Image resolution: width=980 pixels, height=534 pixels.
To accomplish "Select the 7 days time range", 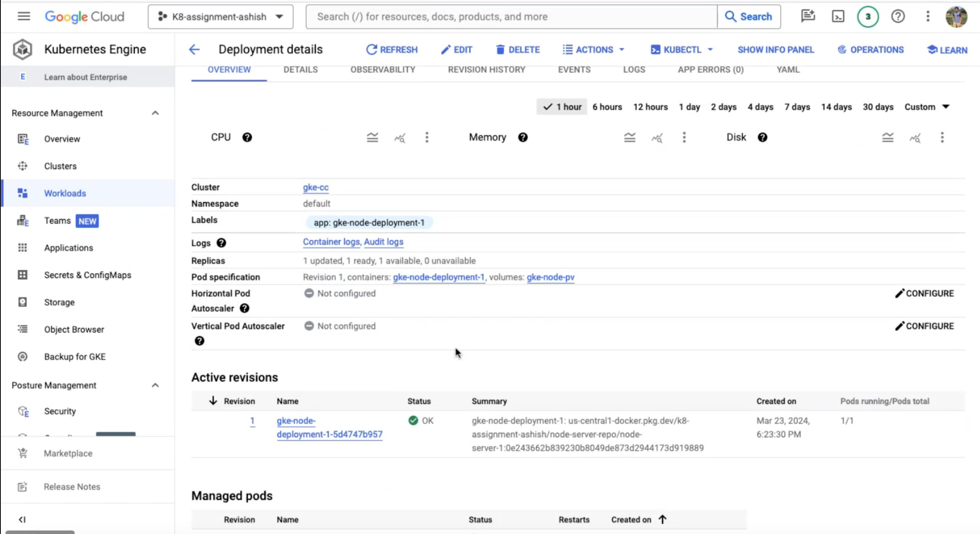I will click(797, 107).
